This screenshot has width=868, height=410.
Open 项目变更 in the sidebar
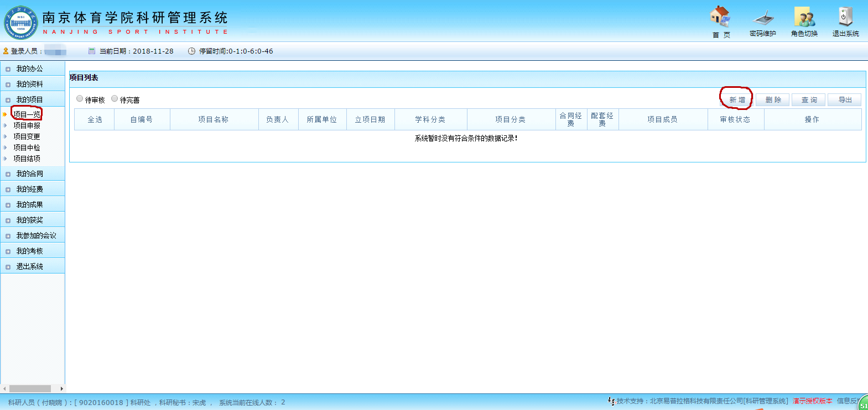pos(27,136)
